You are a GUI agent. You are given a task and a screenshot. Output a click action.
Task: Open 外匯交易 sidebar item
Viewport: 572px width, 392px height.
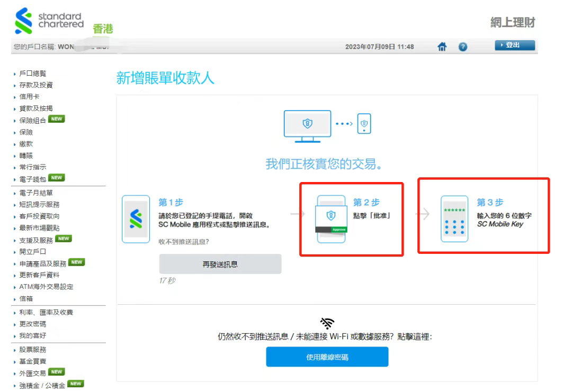coord(32,373)
